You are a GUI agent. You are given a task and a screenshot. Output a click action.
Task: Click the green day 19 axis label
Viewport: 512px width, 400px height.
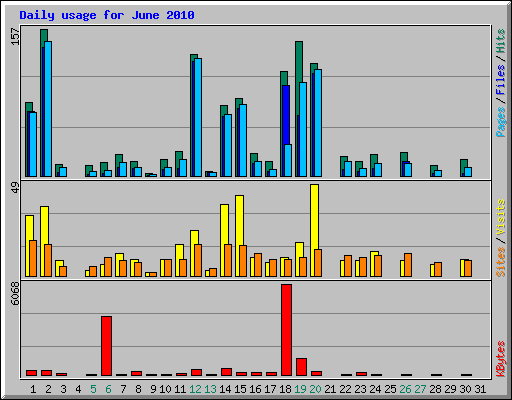click(300, 389)
